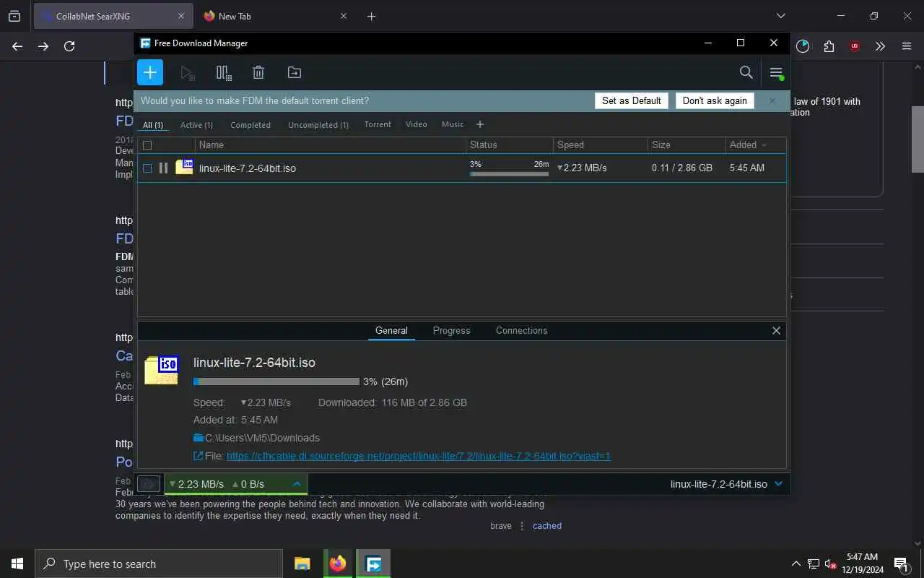Switch to the General details tab

point(391,330)
